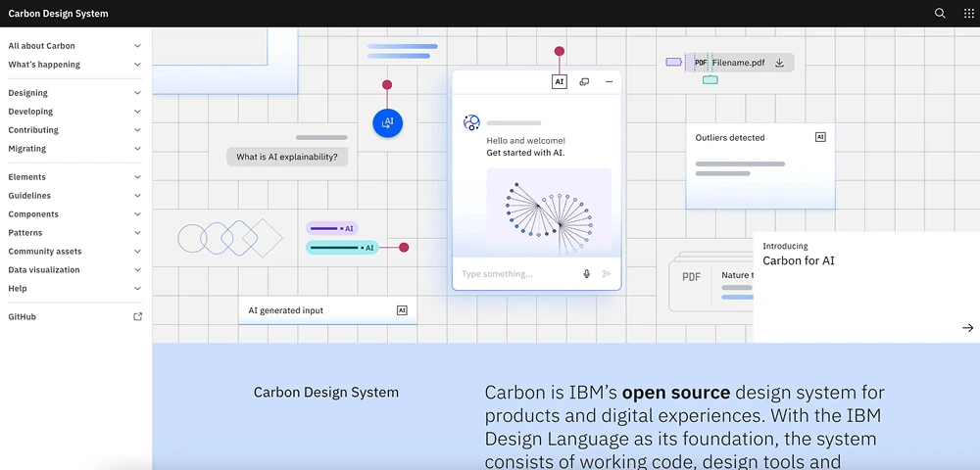Open the search icon in header

click(940, 13)
